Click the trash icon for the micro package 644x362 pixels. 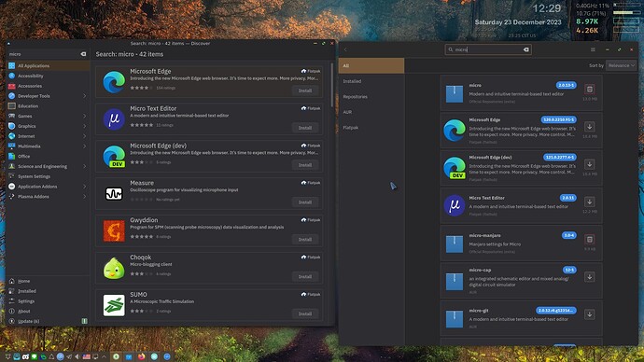[x=589, y=89]
